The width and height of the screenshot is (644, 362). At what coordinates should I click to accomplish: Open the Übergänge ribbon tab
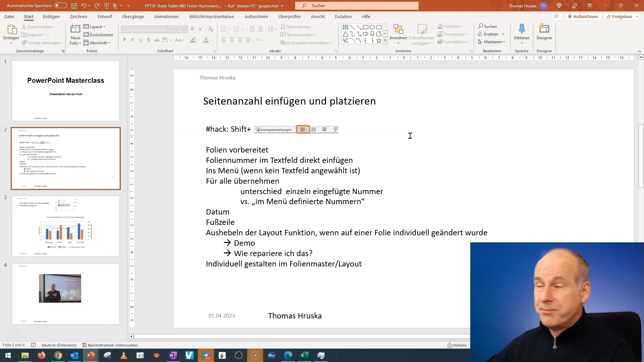pos(133,16)
